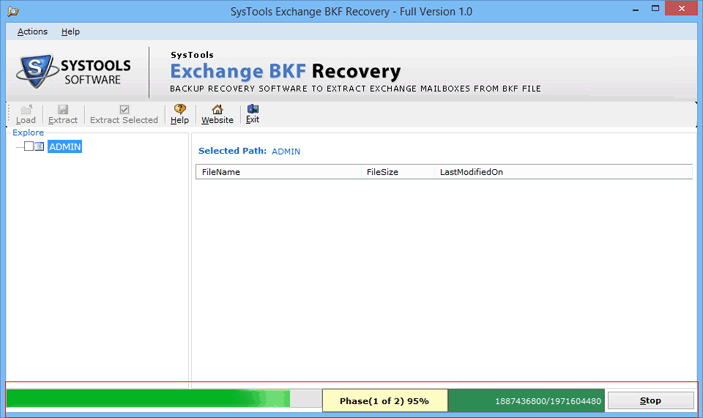Viewport: 703px width, 418px height.
Task: Tick the ADMIN folder checkbox
Action: pyautogui.click(x=29, y=146)
